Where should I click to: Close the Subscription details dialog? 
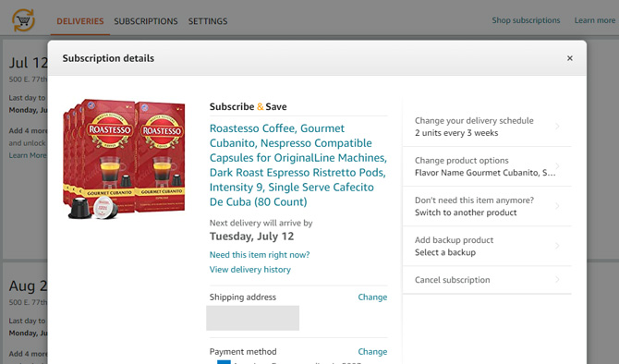[x=570, y=58]
